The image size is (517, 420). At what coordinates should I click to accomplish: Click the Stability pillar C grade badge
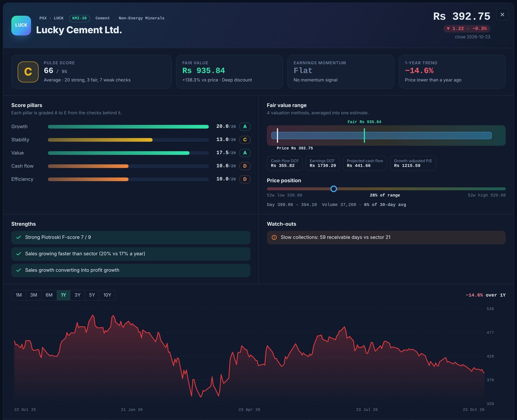click(x=245, y=140)
